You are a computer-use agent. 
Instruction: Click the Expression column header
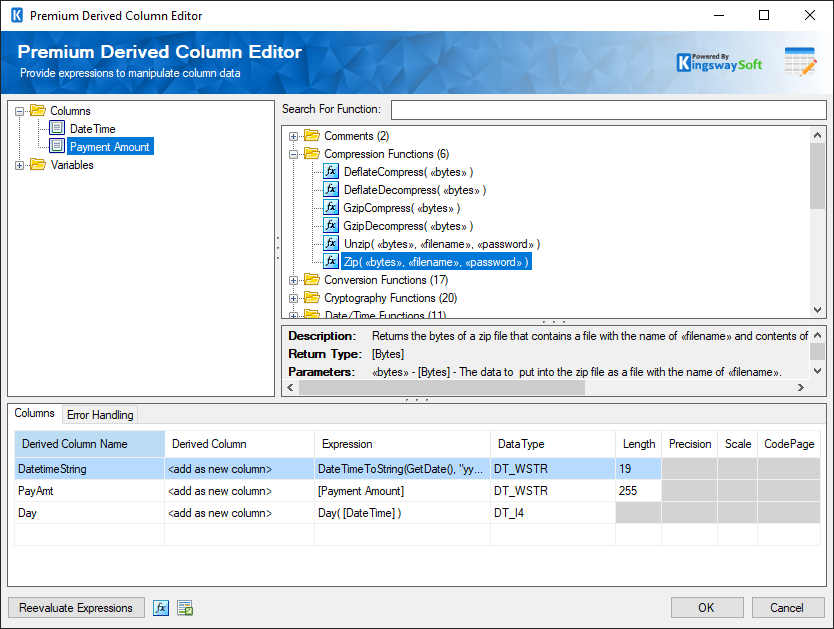pyautogui.click(x=402, y=444)
